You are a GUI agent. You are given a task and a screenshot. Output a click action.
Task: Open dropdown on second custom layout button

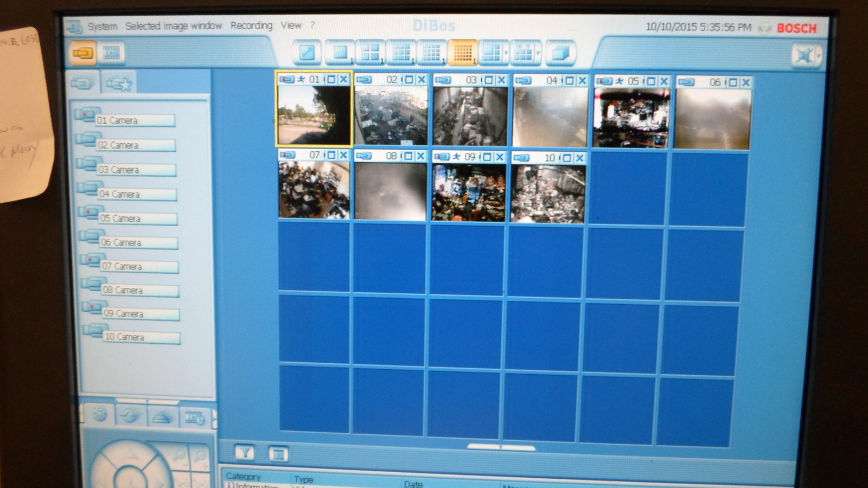[x=538, y=53]
